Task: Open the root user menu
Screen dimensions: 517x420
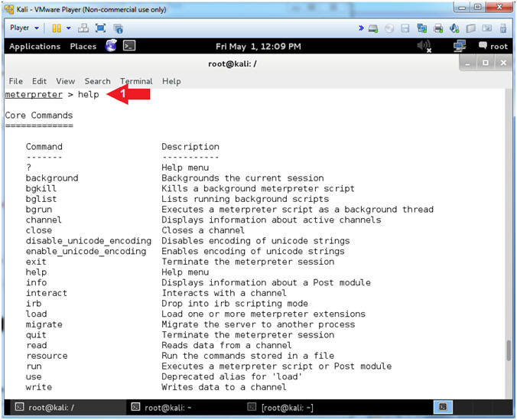Action: (493, 47)
